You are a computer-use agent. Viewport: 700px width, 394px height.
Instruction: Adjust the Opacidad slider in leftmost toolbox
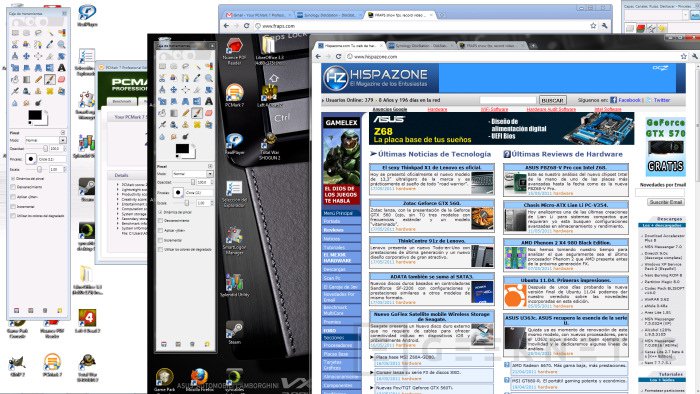(37, 149)
